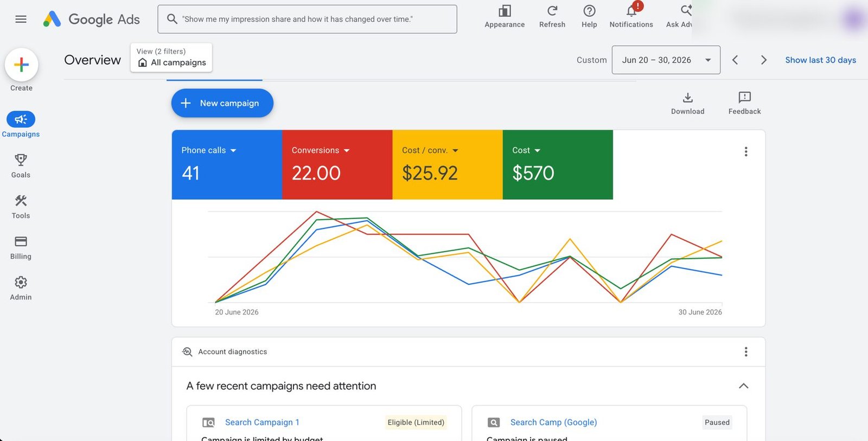
Task: Click the Paused status badge
Action: 717,423
